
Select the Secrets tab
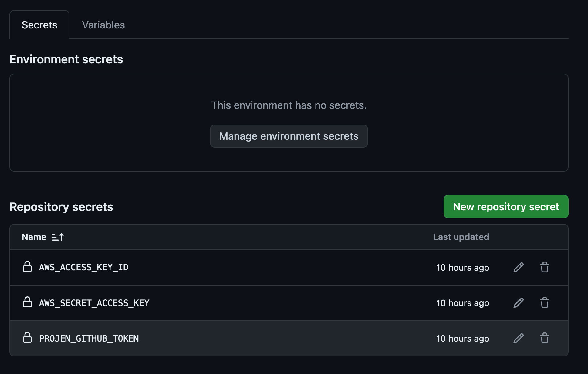tap(39, 25)
